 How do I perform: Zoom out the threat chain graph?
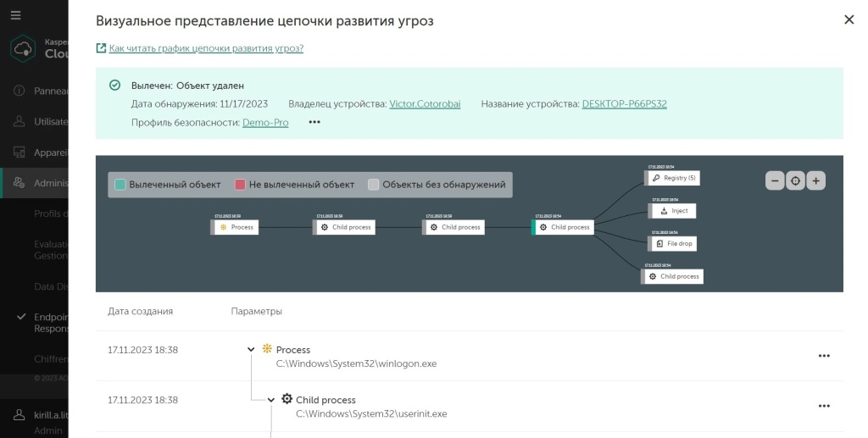click(775, 180)
